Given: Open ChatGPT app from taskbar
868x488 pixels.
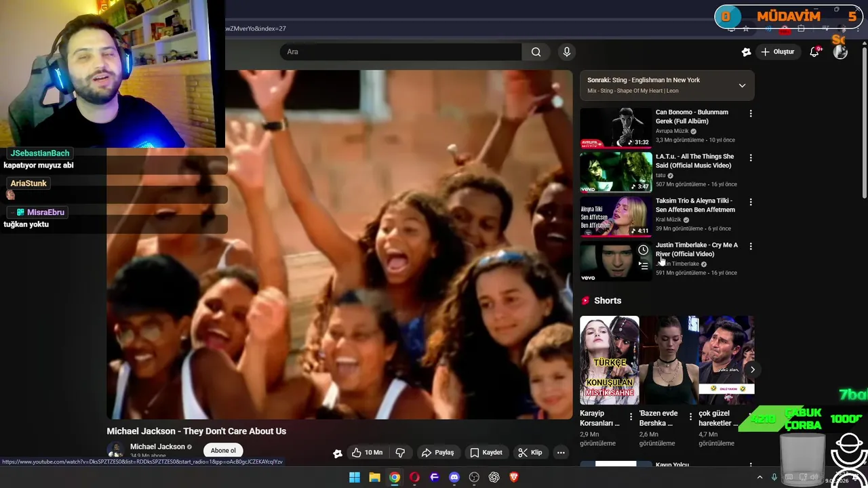Looking at the screenshot, I should [x=494, y=477].
